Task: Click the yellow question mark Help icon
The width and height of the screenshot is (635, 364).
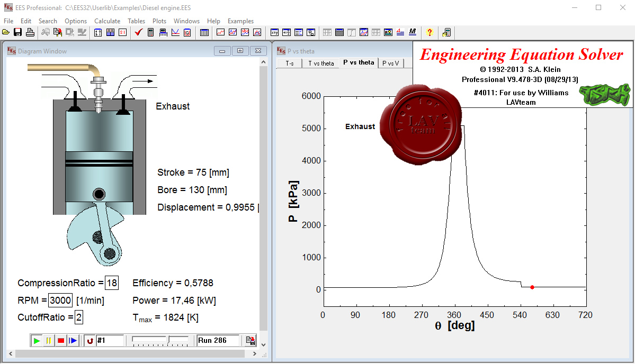Action: (430, 32)
